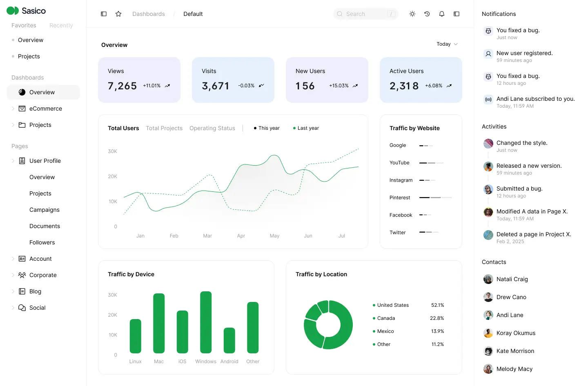Expand the eCommerce sidebar section
The height and width of the screenshot is (386, 588).
pyautogui.click(x=13, y=109)
